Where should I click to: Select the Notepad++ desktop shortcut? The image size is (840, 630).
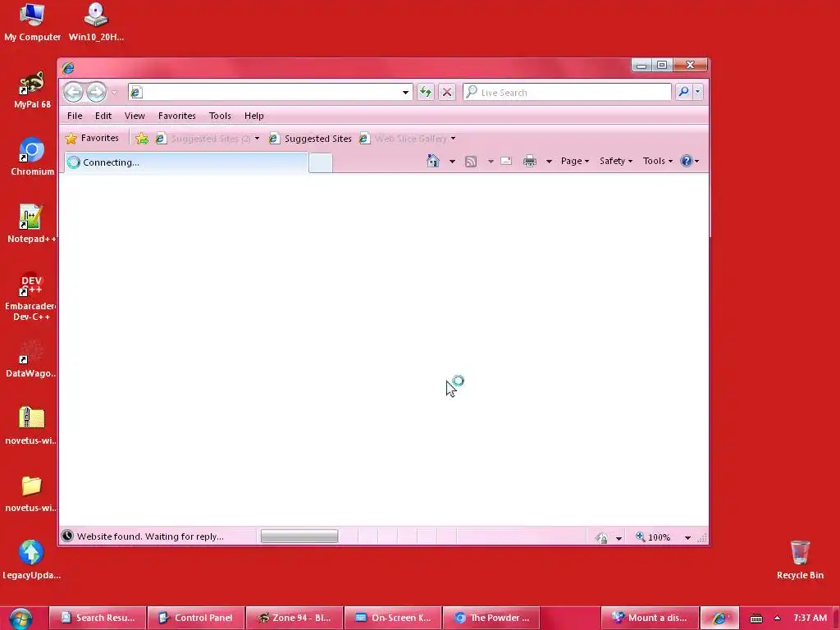pos(31,225)
